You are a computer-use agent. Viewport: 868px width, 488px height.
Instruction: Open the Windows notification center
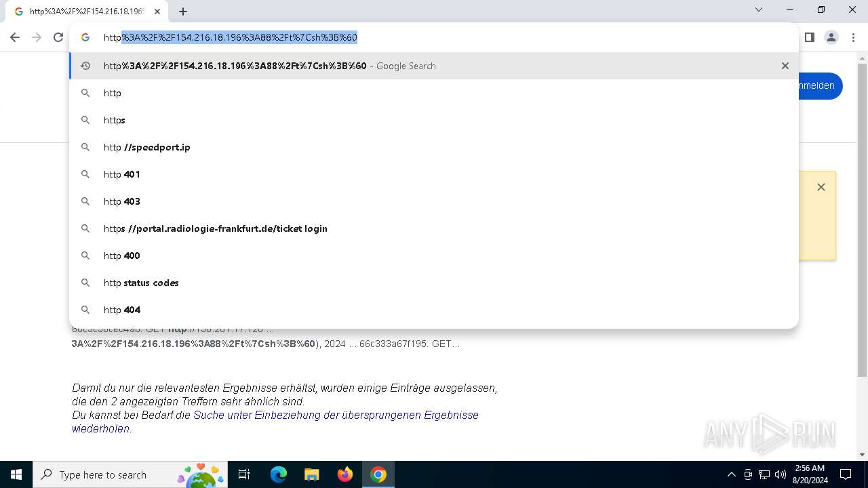(846, 474)
